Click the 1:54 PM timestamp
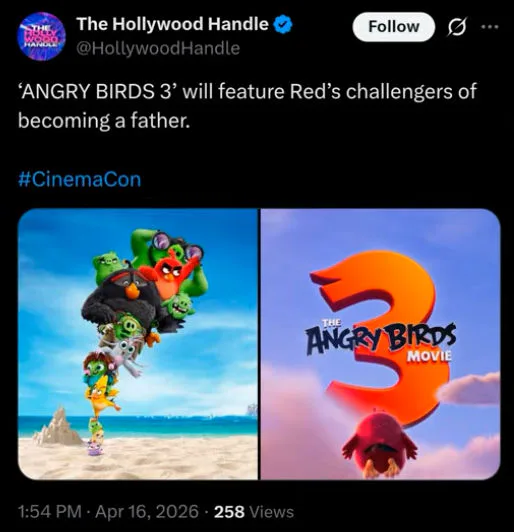Viewport: 514px width, 532px height. point(50,511)
